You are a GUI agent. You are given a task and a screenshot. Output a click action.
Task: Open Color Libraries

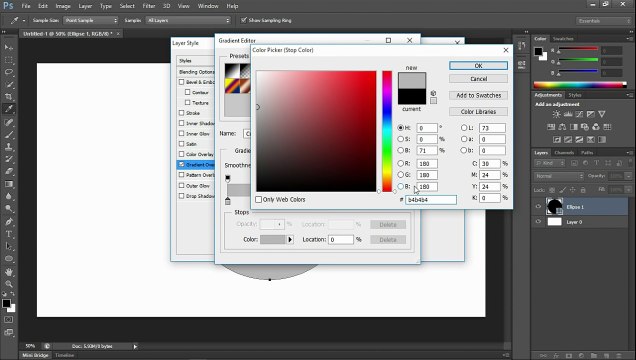(478, 111)
